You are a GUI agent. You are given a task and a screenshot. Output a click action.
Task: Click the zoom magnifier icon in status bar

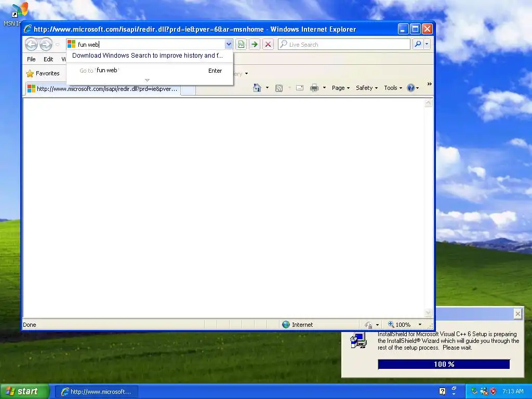click(391, 324)
